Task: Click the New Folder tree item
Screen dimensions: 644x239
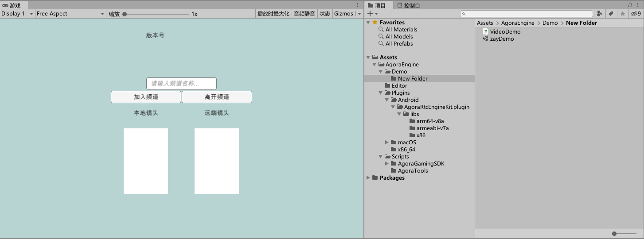Action: [419, 78]
